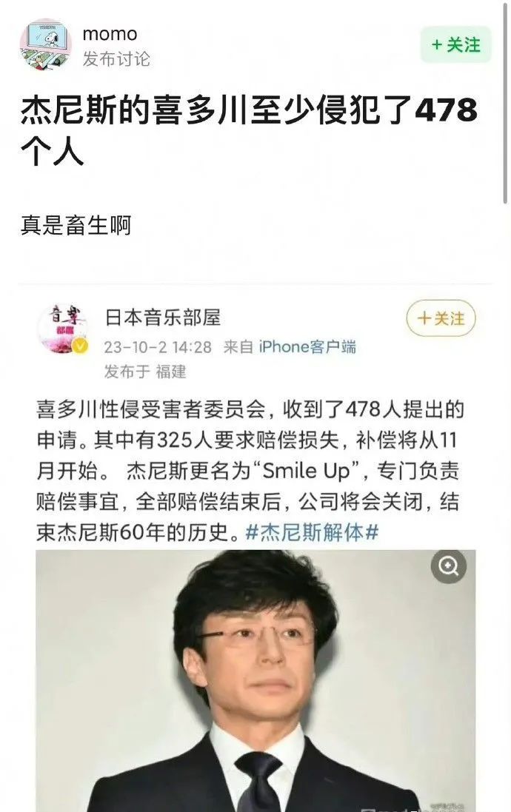Follow momo with the green 关注 button
Viewport: 511px width, 812px height.
point(455,44)
